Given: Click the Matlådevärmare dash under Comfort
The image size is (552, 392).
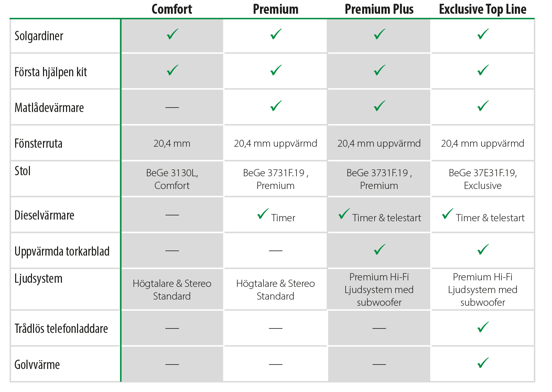Looking at the screenshot, I should coord(172,108).
